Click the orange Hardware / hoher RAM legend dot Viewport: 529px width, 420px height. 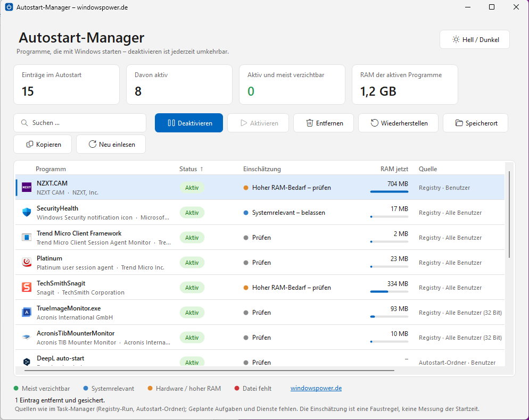[x=150, y=388]
